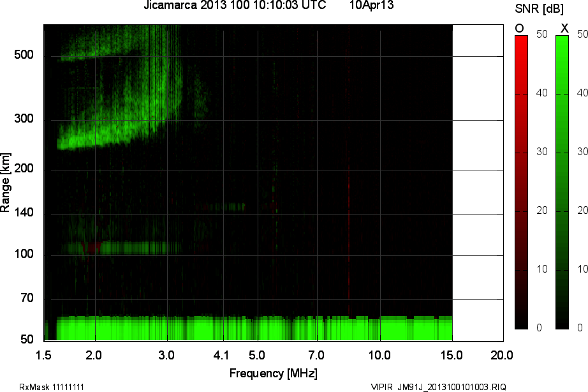
Task: Click the '30' tick on the red scale
Action: point(542,152)
